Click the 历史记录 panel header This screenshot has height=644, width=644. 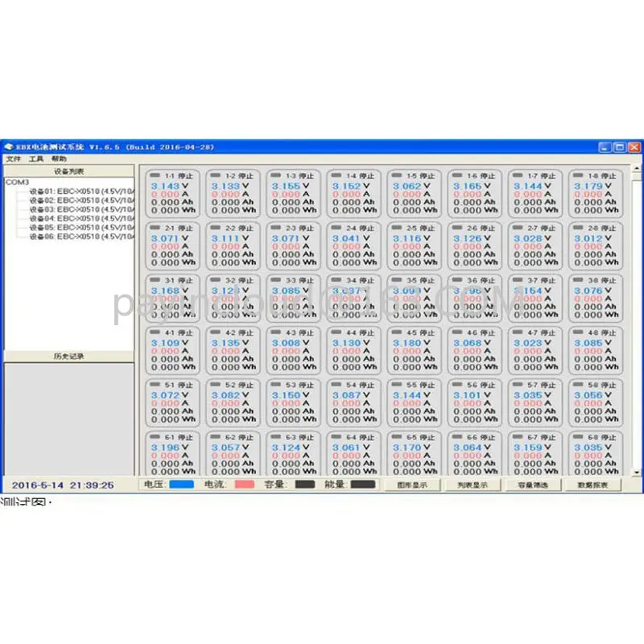(x=69, y=356)
